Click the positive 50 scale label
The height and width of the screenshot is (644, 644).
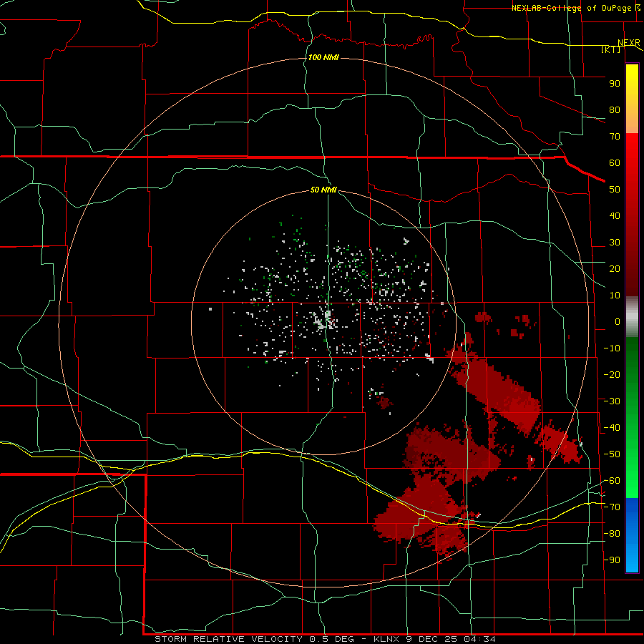(x=615, y=190)
